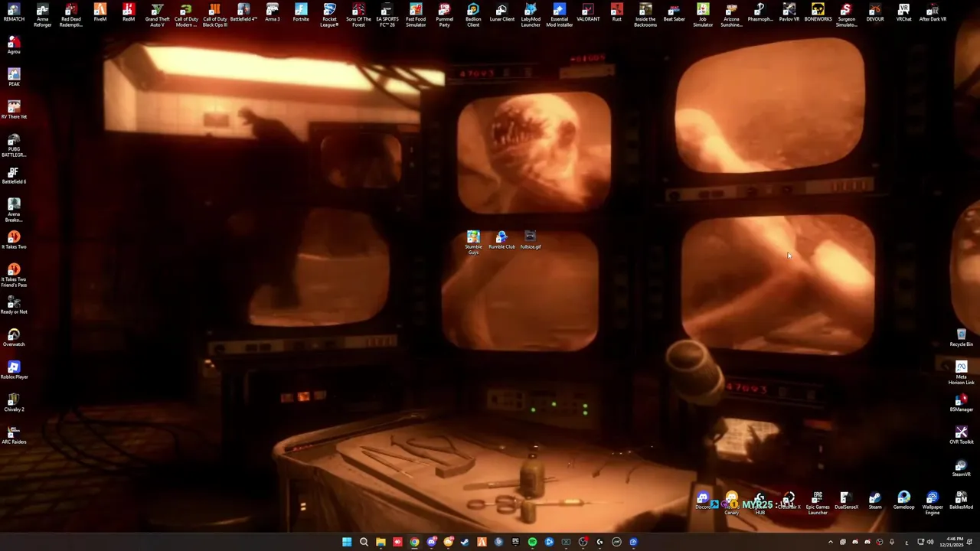Select EA SPORTS FC 26 shortcut

click(387, 15)
